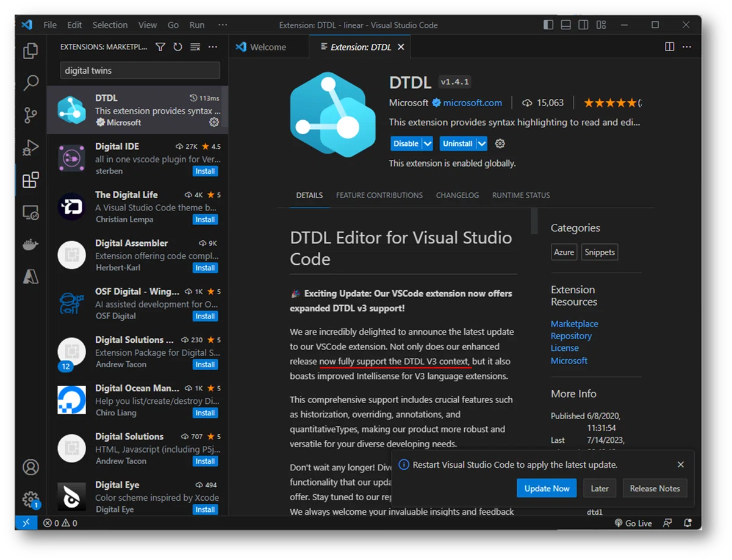Viewport: 732px width, 560px height.
Task: Click the Uninstall button
Action: (x=458, y=143)
